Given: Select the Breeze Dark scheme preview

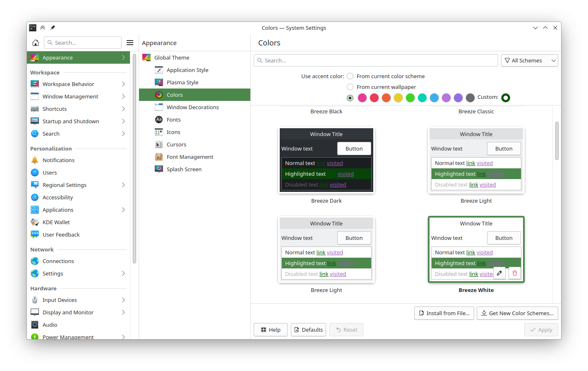Looking at the screenshot, I should click(326, 160).
